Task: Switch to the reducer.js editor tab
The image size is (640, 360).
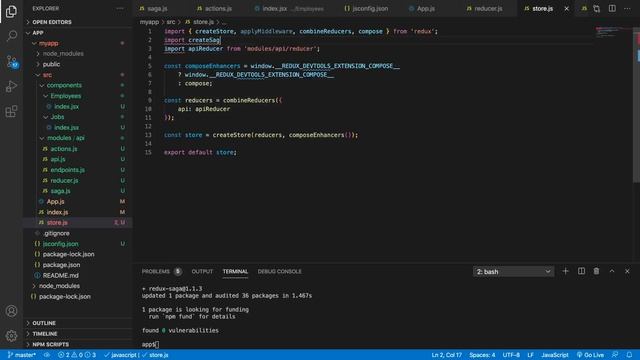Action: [489, 9]
